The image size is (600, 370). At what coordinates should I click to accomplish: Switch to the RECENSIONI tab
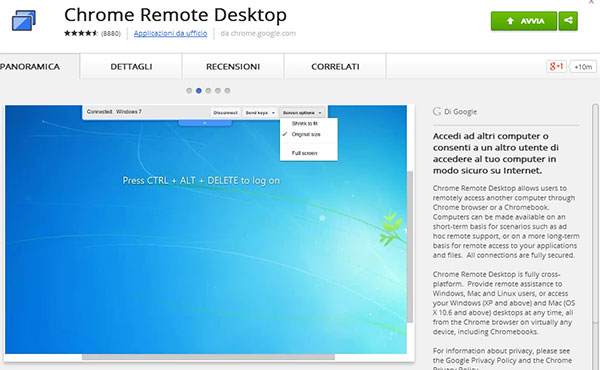(233, 67)
